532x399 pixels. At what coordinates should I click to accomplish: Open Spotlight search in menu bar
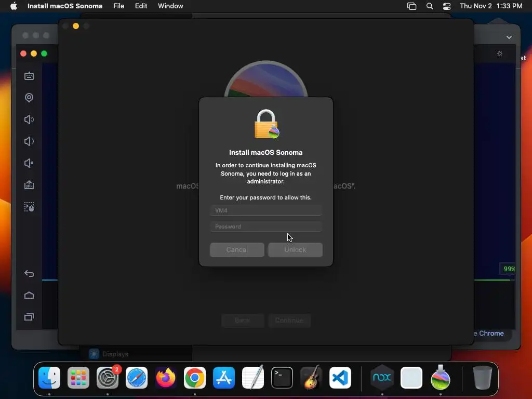point(430,6)
